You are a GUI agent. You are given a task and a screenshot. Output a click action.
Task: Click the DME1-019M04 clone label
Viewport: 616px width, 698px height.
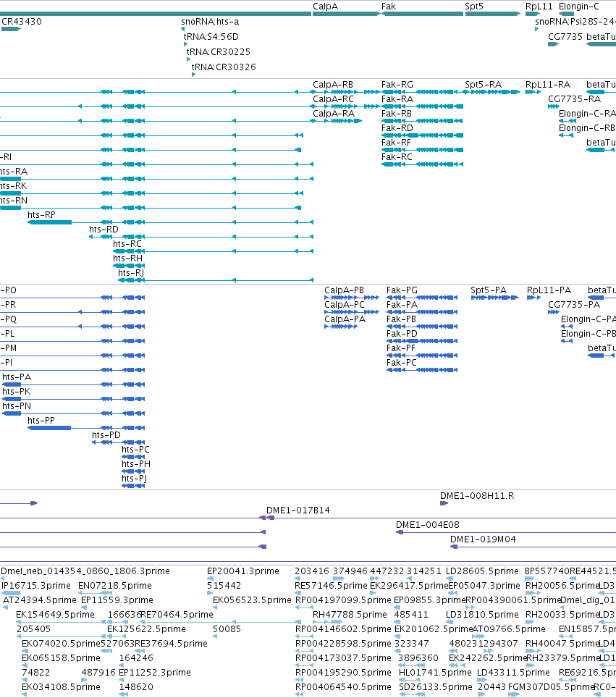(x=483, y=539)
